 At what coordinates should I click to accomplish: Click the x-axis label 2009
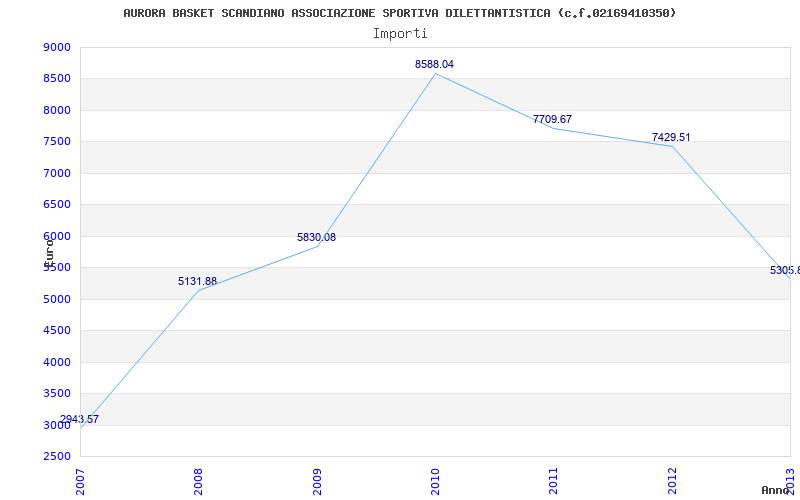pos(317,482)
